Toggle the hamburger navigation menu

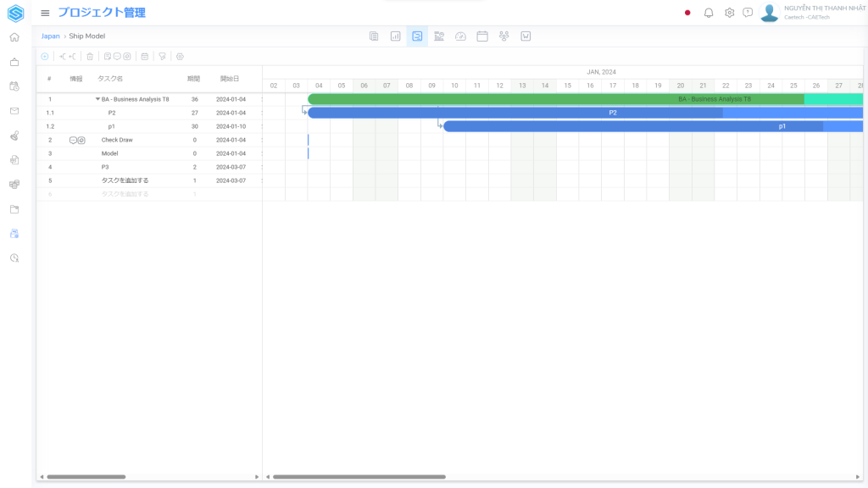(45, 13)
